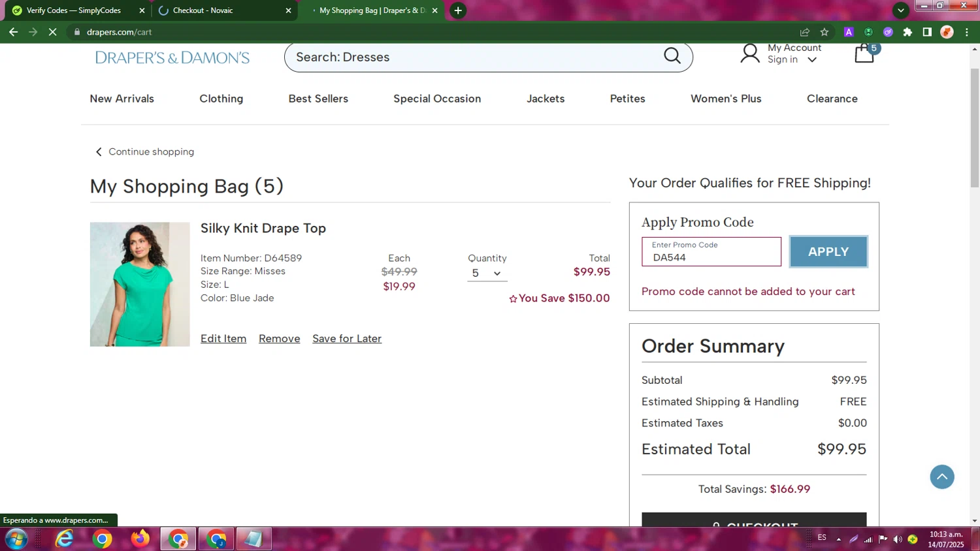Click the share page icon in address bar
Viewport: 980px width, 551px height.
pos(805,32)
